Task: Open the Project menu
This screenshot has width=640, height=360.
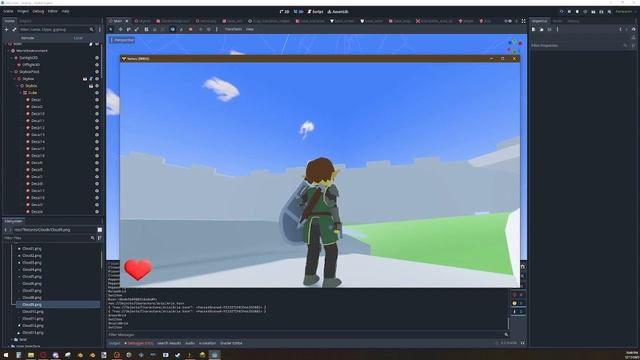Action: (x=23, y=11)
